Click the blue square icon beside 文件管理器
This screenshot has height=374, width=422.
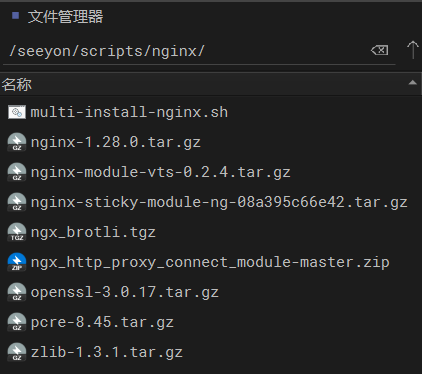pos(15,15)
